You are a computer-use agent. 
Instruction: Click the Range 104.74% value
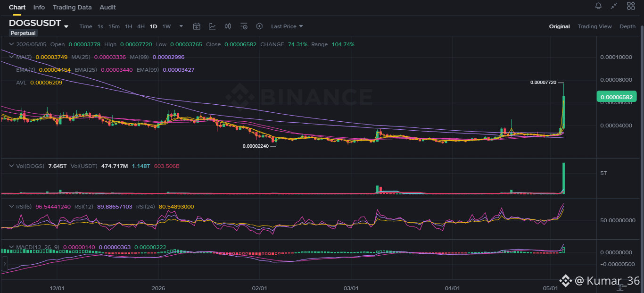point(344,44)
